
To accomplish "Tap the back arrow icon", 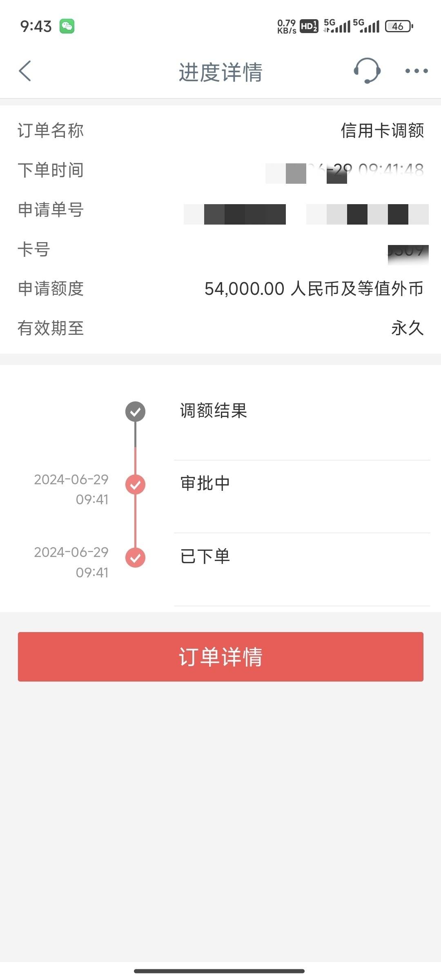I will click(x=25, y=71).
